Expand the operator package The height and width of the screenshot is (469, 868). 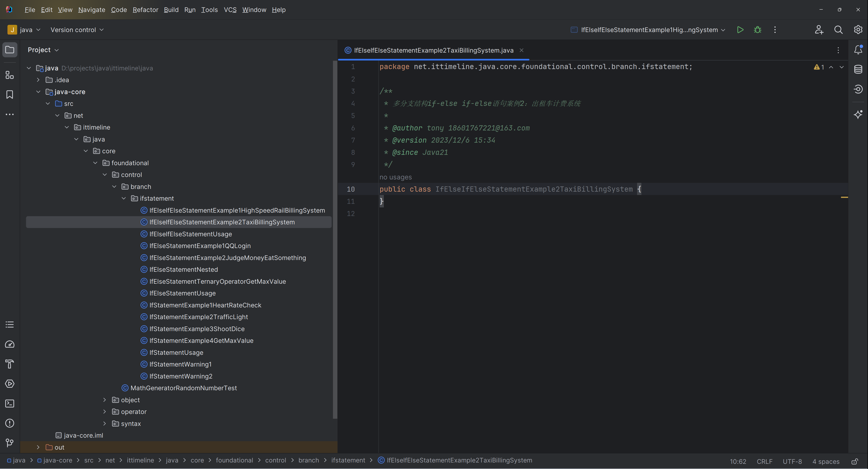click(x=104, y=411)
